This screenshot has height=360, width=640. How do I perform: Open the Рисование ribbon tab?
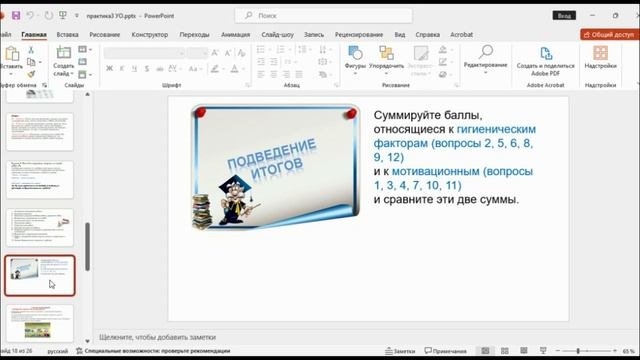pos(104,35)
